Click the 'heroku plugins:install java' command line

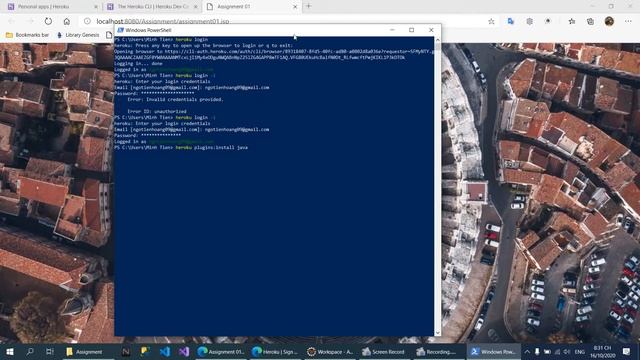pos(181,147)
